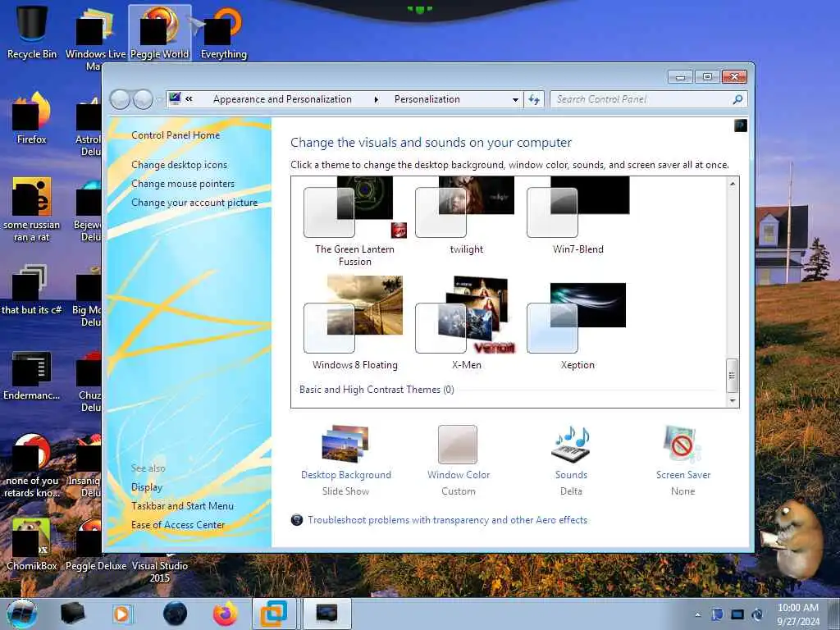Click the double chevron in address bar
The height and width of the screenshot is (630, 840).
coord(189,98)
